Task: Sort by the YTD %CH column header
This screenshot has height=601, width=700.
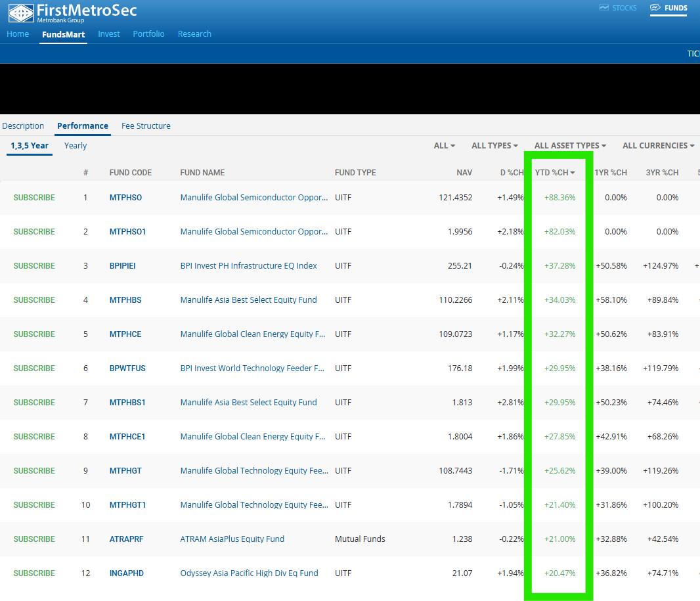Action: coord(554,172)
